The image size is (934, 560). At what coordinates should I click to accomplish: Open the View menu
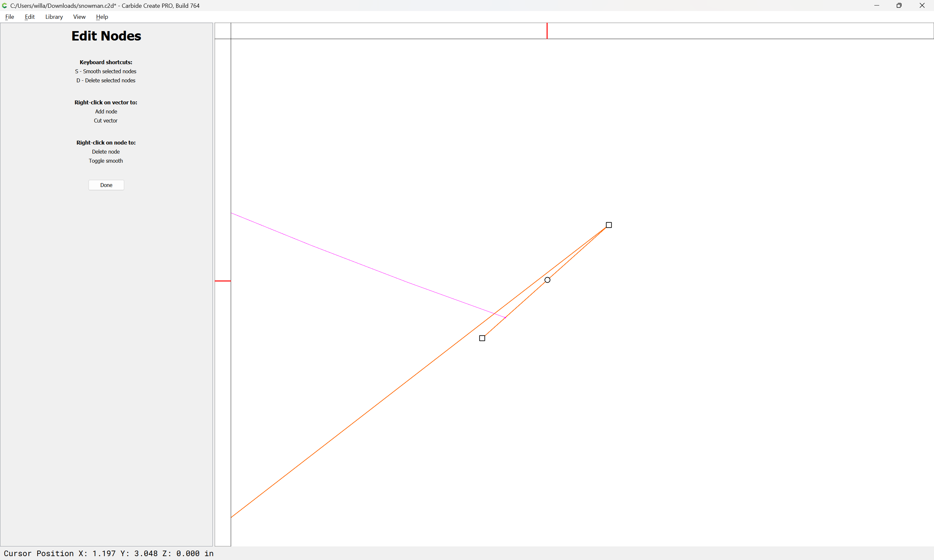coord(79,17)
